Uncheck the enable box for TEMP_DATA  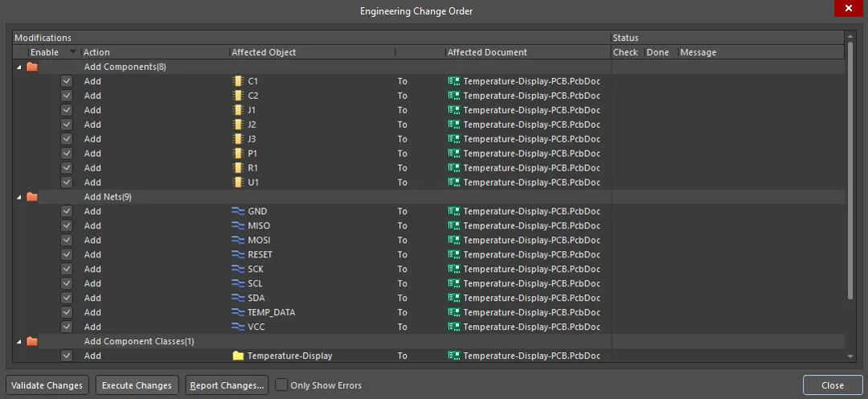point(67,312)
